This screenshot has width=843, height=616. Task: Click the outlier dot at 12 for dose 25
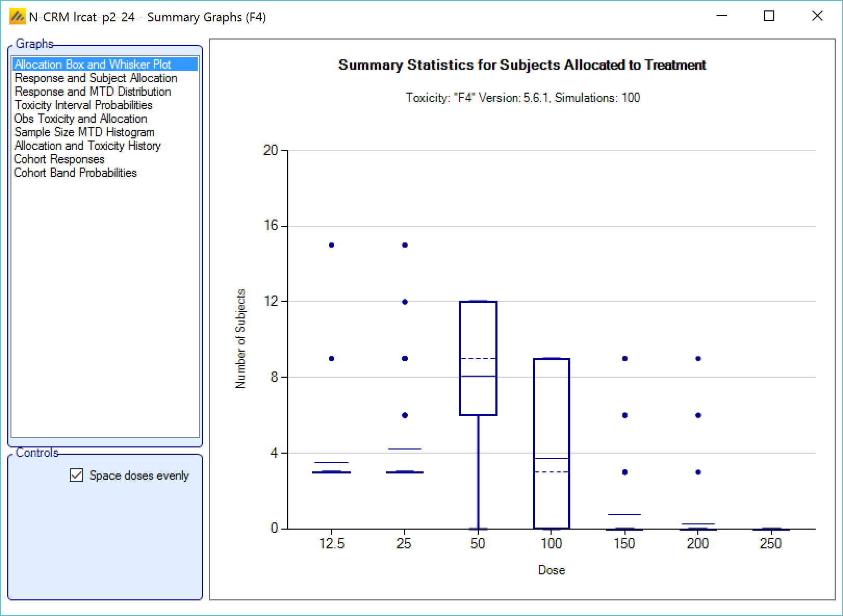point(405,302)
